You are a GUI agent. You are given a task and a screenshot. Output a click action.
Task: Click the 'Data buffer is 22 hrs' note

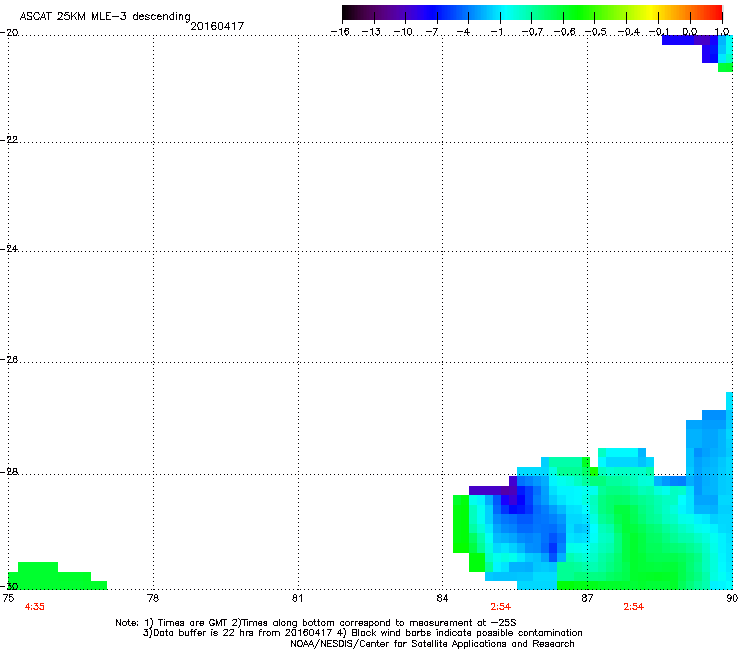(362, 633)
